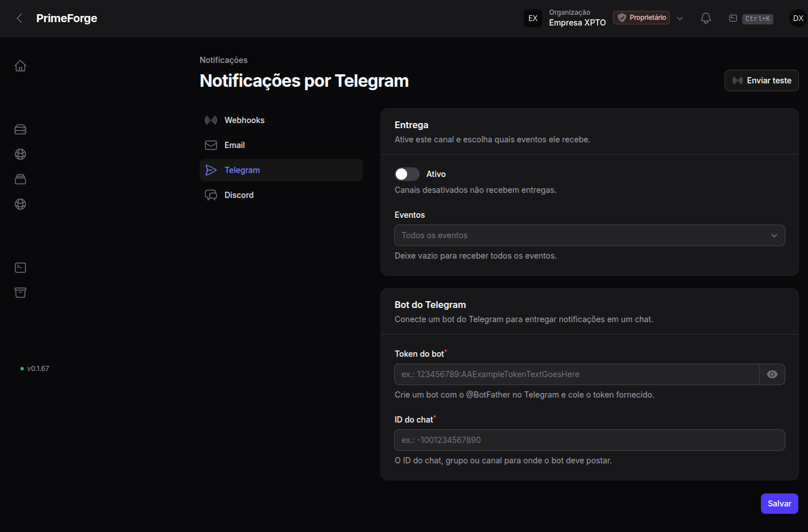Show the bot token with eye icon
The image size is (808, 532).
pos(772,374)
